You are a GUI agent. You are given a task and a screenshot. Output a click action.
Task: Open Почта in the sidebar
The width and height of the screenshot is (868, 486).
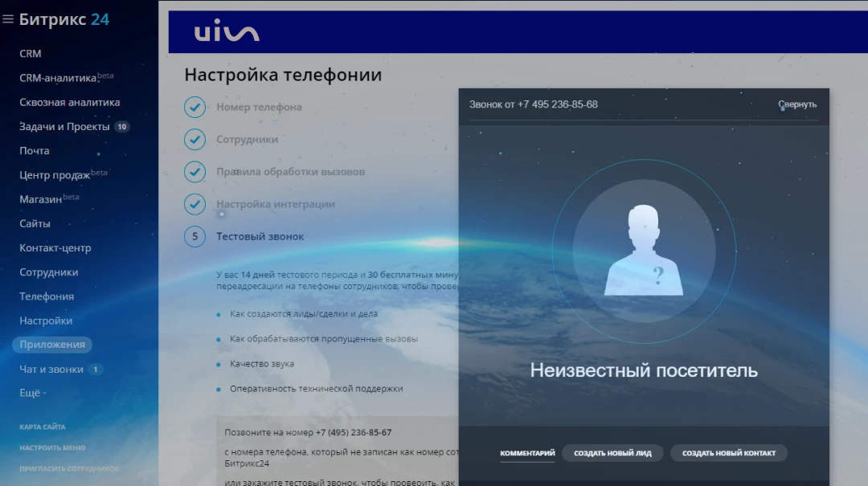tap(35, 150)
